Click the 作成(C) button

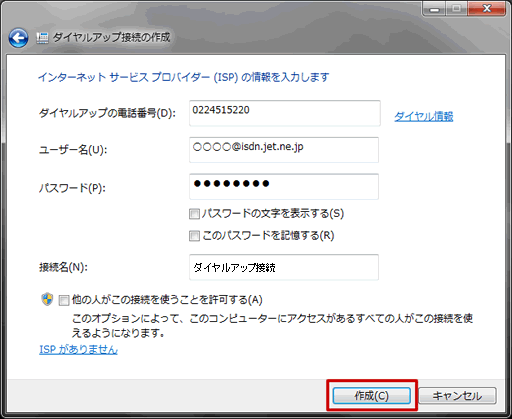pos(371,396)
